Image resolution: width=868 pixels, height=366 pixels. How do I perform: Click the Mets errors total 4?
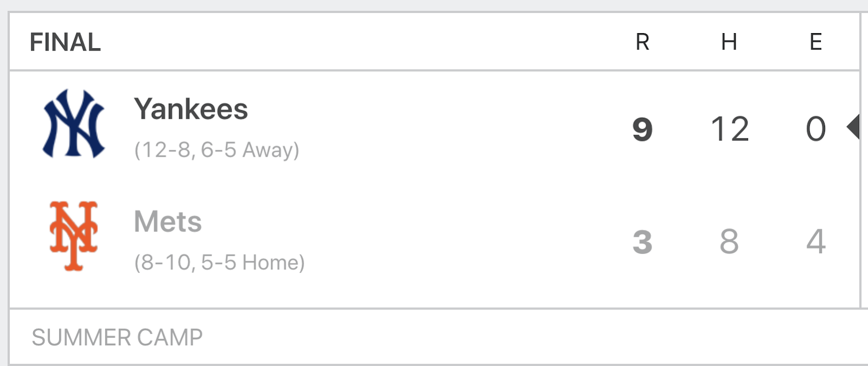(x=815, y=241)
